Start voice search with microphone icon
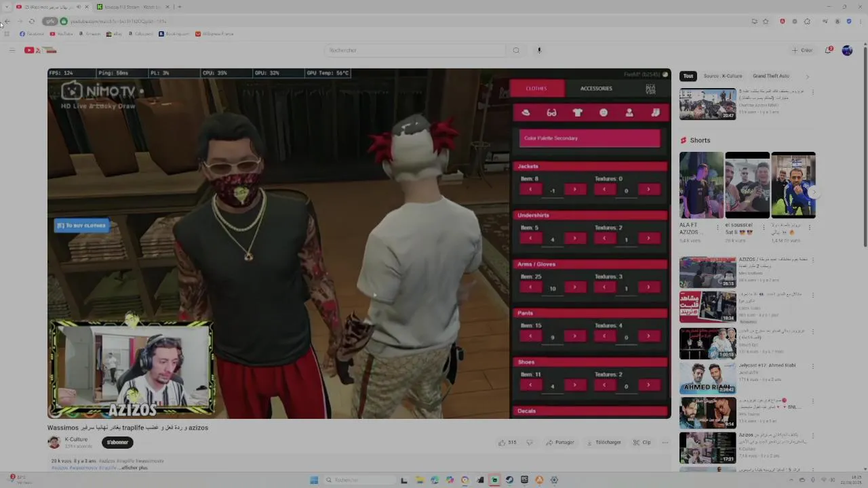868x488 pixels. click(x=539, y=50)
